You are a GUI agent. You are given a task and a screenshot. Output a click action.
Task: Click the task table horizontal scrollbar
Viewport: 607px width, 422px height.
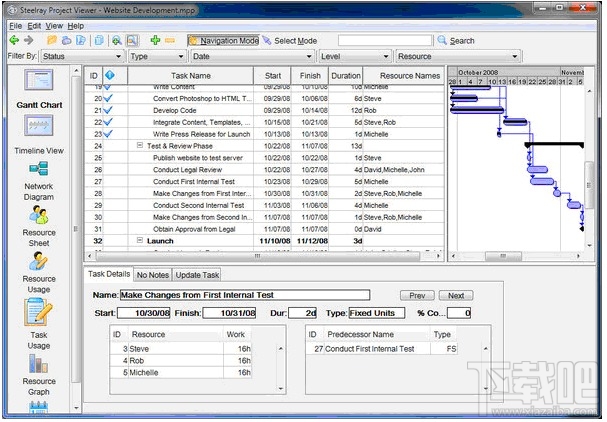point(257,256)
